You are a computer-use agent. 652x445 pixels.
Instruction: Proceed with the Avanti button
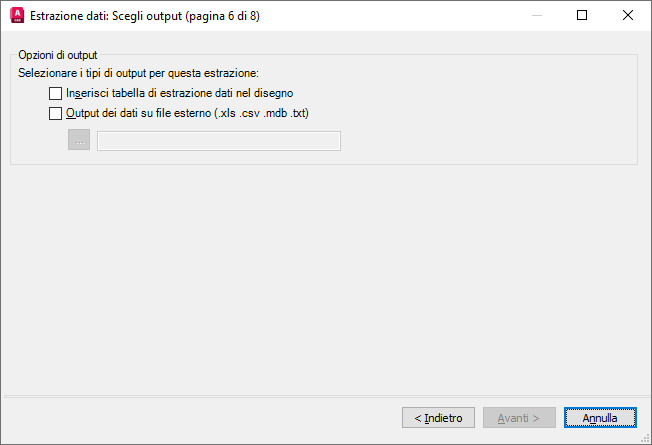pyautogui.click(x=519, y=418)
